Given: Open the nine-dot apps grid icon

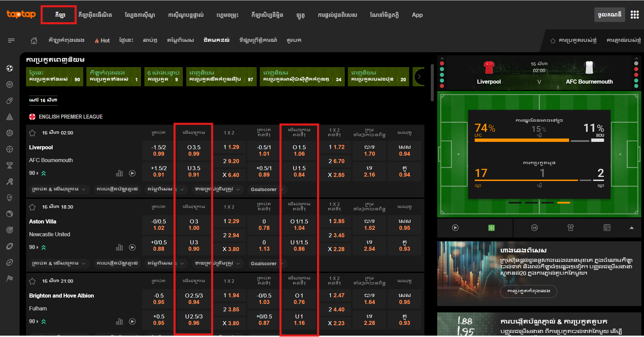Looking at the screenshot, I should [635, 15].
